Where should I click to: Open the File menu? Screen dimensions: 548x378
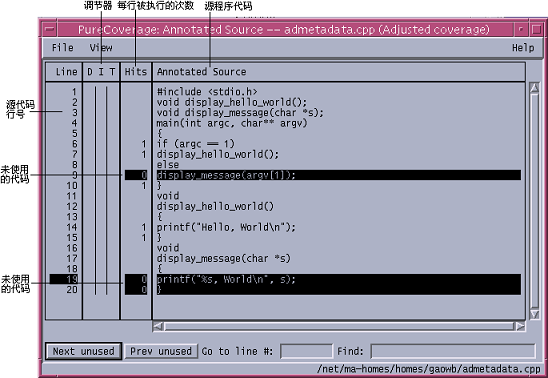coord(63,48)
